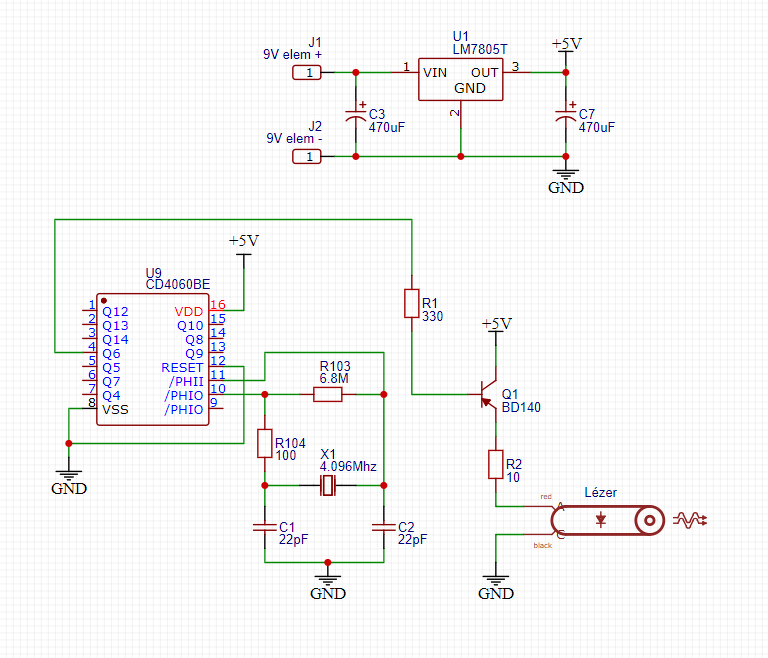Click the junction dot below LM7805T GND pin
Image resolution: width=768 pixels, height=658 pixels.
pyautogui.click(x=461, y=157)
